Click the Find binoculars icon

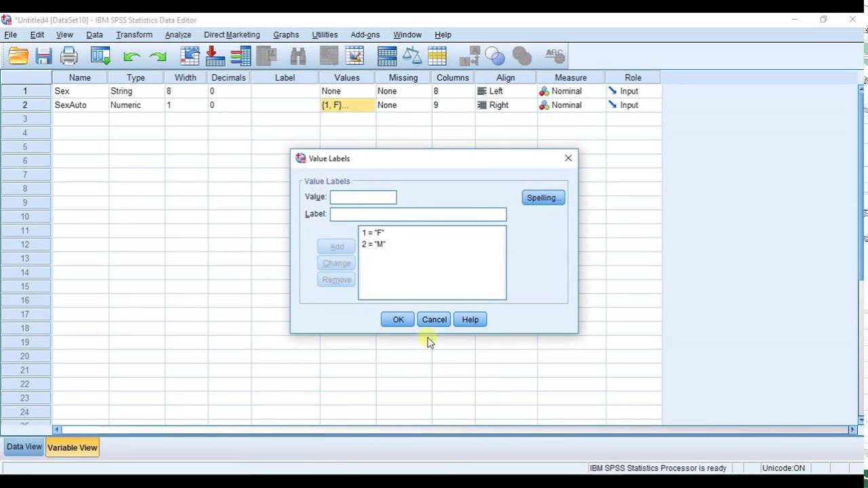[298, 56]
